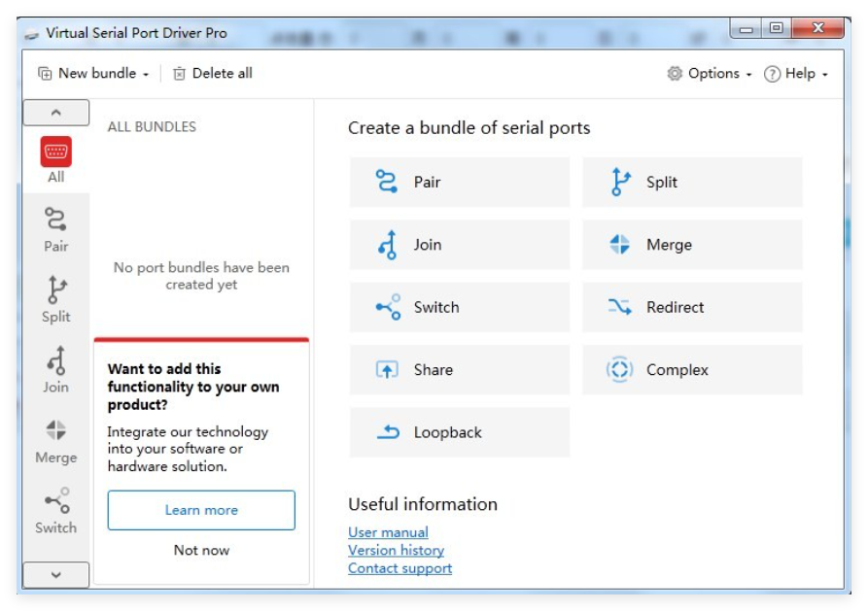Create a Pair bundle from the main panel
This screenshot has width=868, height=611.
point(460,182)
